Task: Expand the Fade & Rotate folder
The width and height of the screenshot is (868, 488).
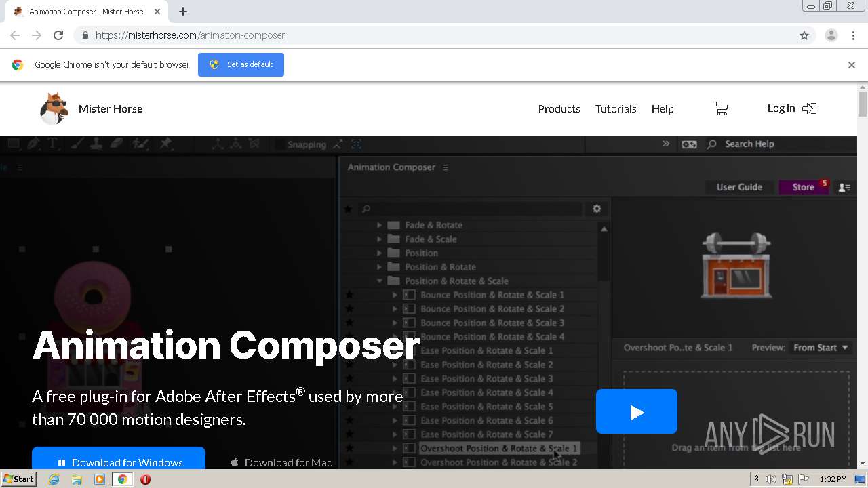Action: pyautogui.click(x=379, y=225)
